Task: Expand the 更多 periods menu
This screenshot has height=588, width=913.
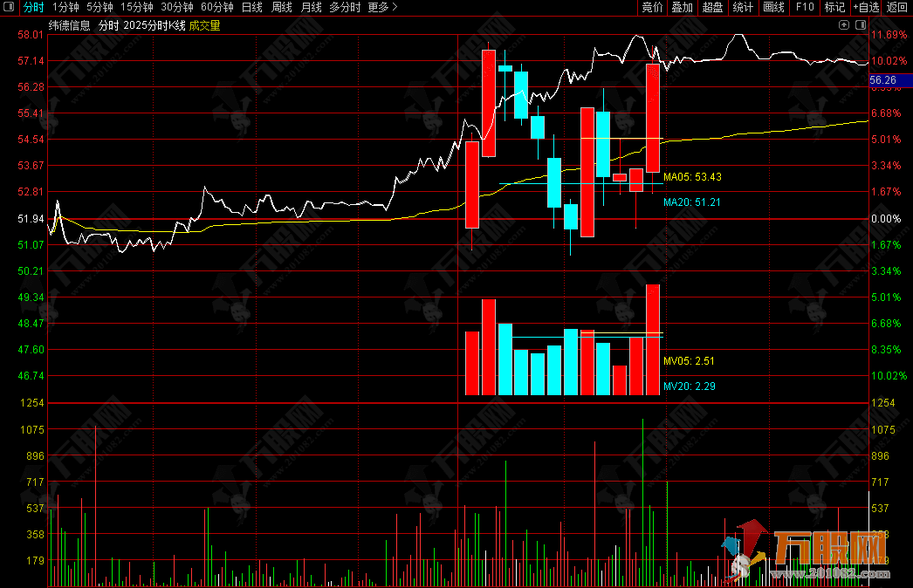Action: pos(382,7)
